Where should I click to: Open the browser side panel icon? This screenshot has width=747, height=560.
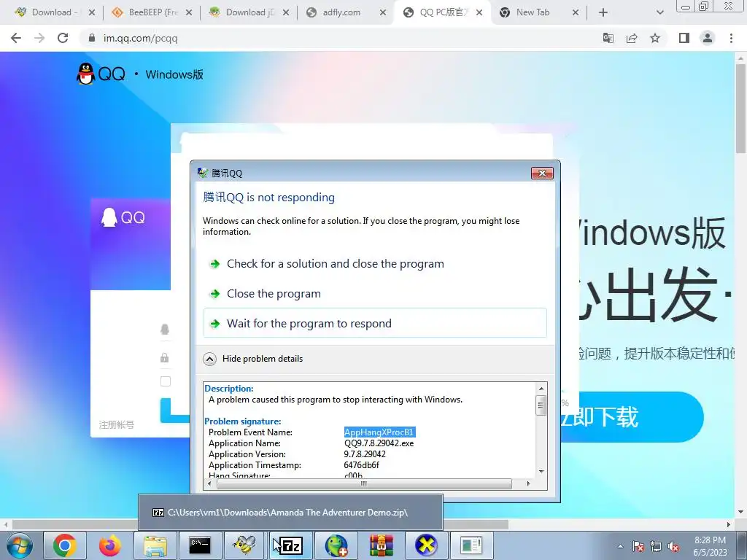[x=684, y=38]
